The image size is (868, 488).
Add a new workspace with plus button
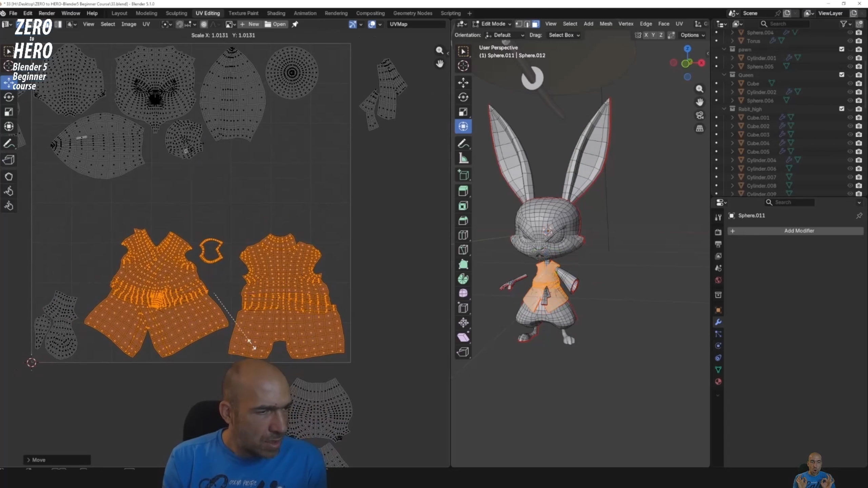point(469,13)
